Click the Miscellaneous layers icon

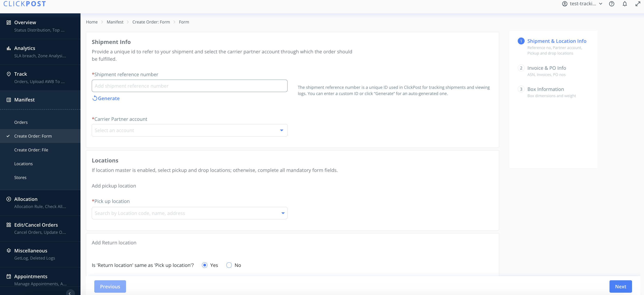point(9,251)
